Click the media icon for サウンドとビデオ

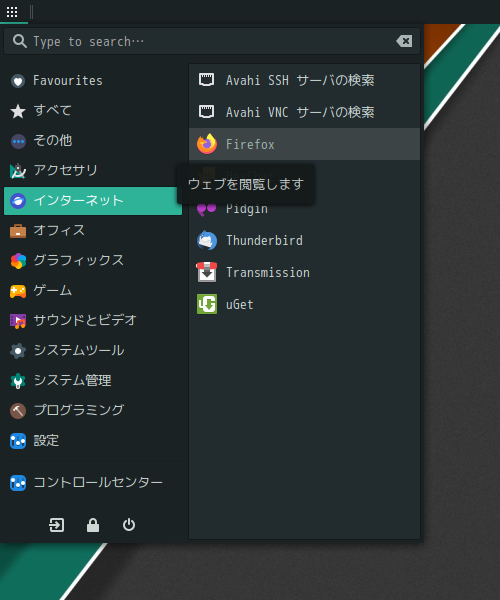tap(18, 321)
